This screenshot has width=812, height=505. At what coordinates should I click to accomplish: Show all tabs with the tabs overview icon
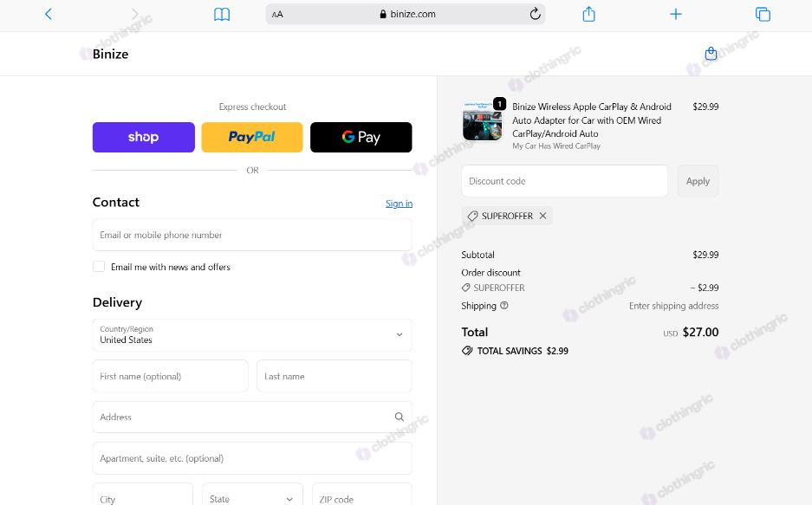763,14
